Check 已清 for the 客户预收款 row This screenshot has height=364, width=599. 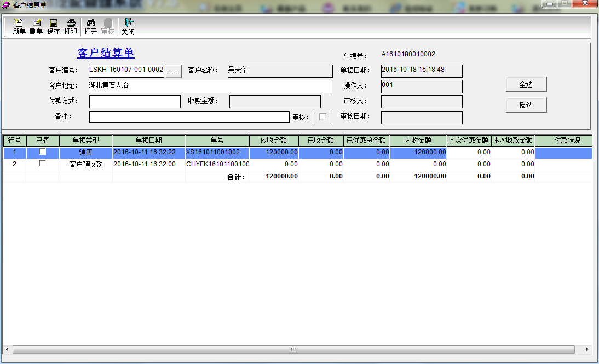click(x=42, y=164)
